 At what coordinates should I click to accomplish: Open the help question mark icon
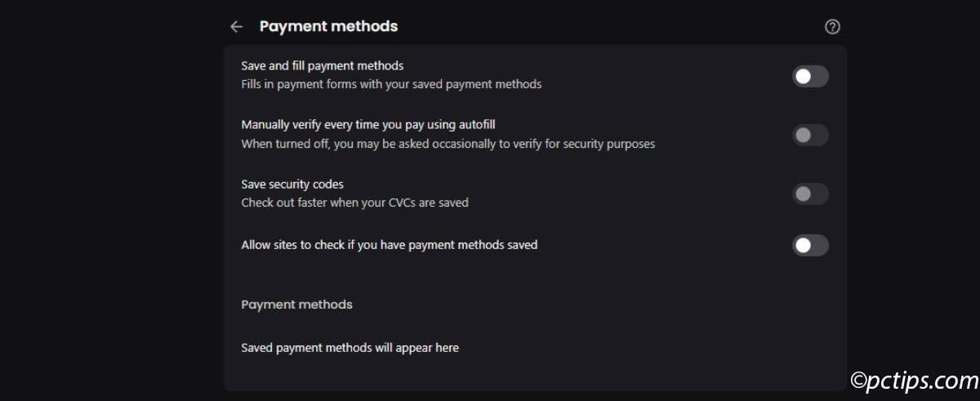(832, 26)
